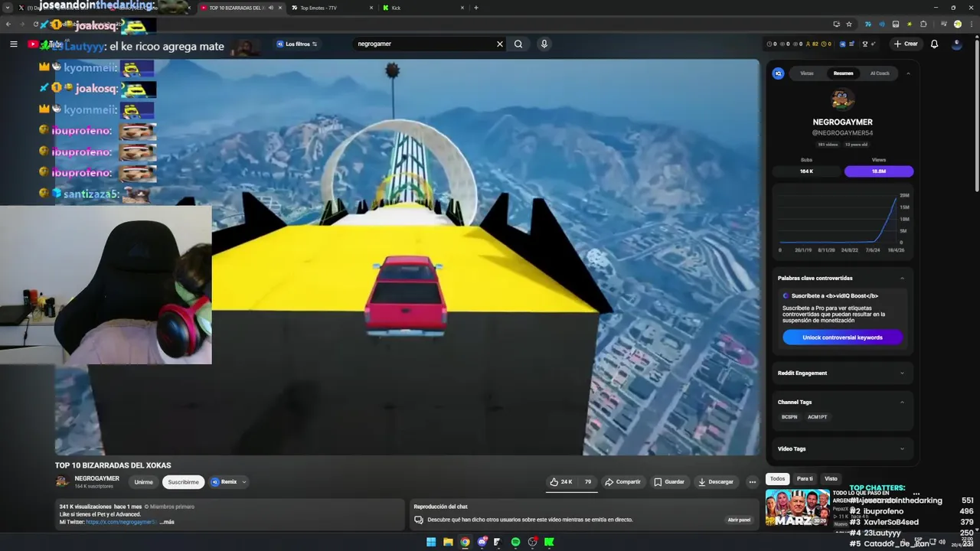This screenshot has width=980, height=551.
Task: Open Spotify from the taskbar
Action: tap(515, 542)
